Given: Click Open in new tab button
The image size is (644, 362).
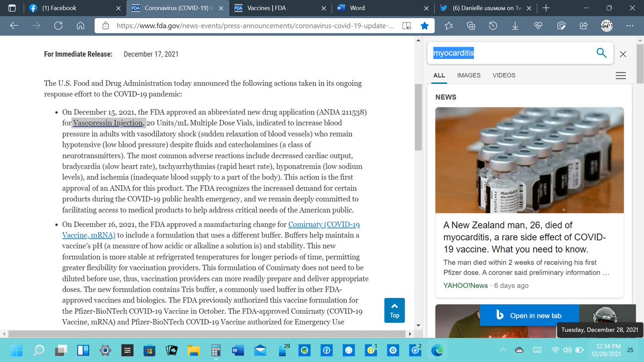Looking at the screenshot, I should (529, 315).
